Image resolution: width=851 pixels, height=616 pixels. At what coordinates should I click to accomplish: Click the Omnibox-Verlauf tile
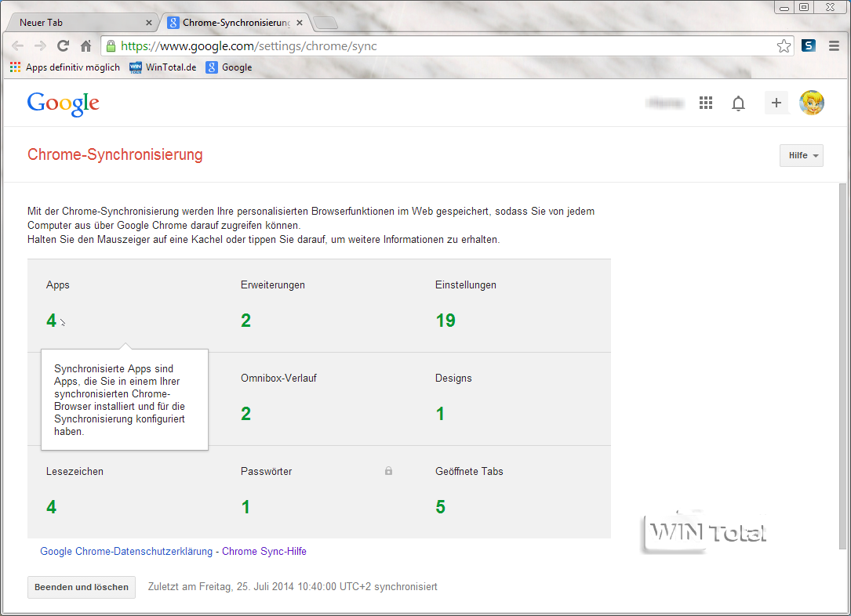tap(319, 399)
